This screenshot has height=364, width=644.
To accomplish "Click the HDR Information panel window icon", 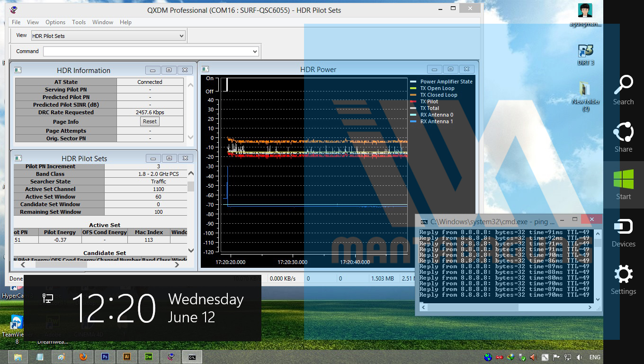I will [18, 70].
